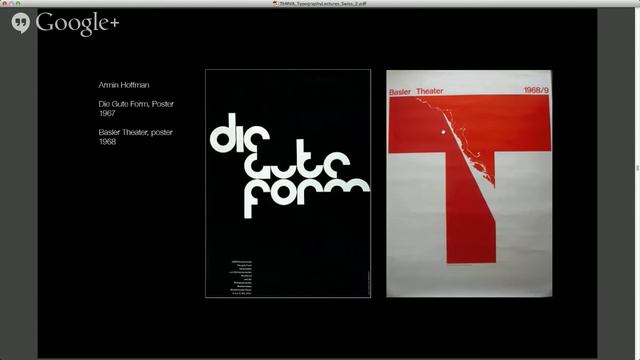The height and width of the screenshot is (360, 640).
Task: Select the Basler Theater red T poster
Action: 469,183
